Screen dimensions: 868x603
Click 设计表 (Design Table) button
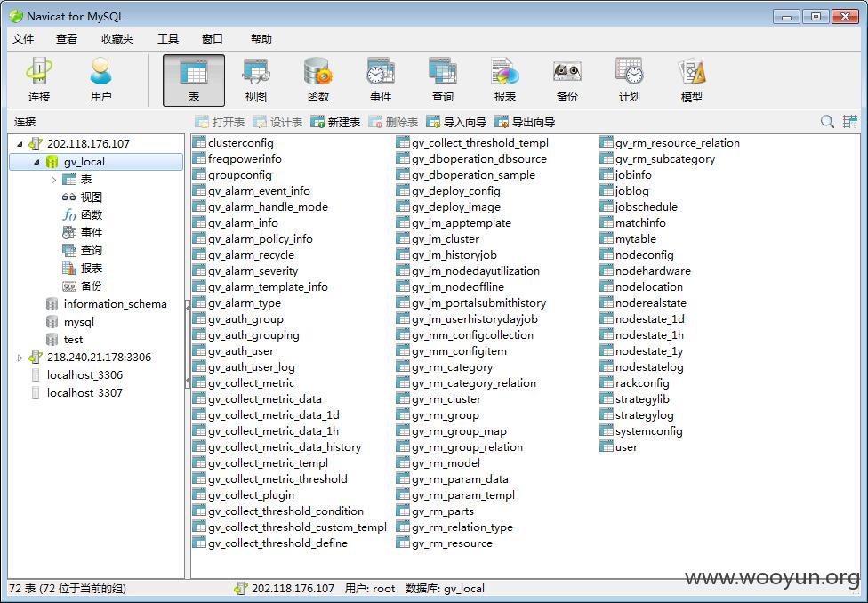(277, 122)
